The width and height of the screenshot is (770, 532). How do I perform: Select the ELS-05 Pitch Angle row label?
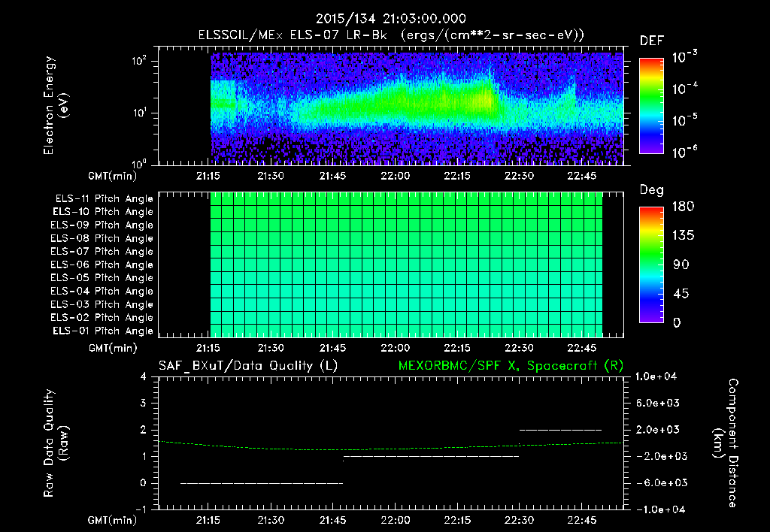pos(102,278)
